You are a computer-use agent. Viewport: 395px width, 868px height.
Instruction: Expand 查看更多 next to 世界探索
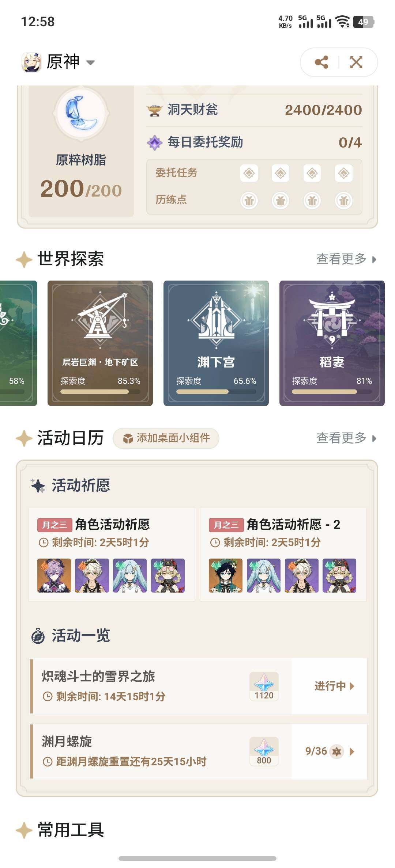[x=346, y=259]
